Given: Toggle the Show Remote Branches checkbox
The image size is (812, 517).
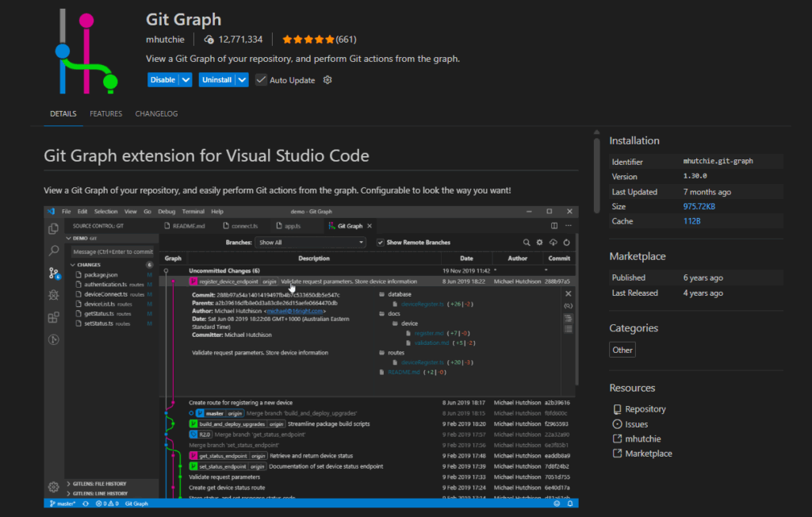Looking at the screenshot, I should 381,243.
